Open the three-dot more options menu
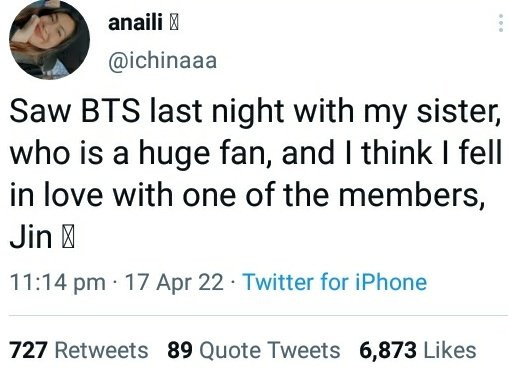 pos(501,23)
